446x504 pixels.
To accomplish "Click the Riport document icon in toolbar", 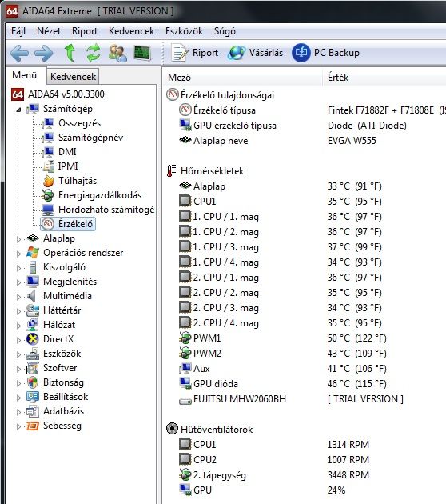I will point(179,53).
